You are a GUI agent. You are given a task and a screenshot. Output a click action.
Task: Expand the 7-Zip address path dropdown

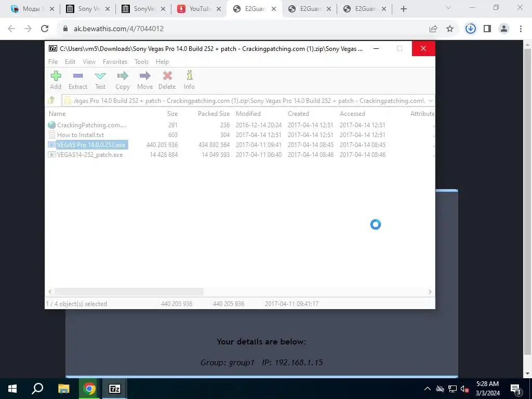coord(430,101)
